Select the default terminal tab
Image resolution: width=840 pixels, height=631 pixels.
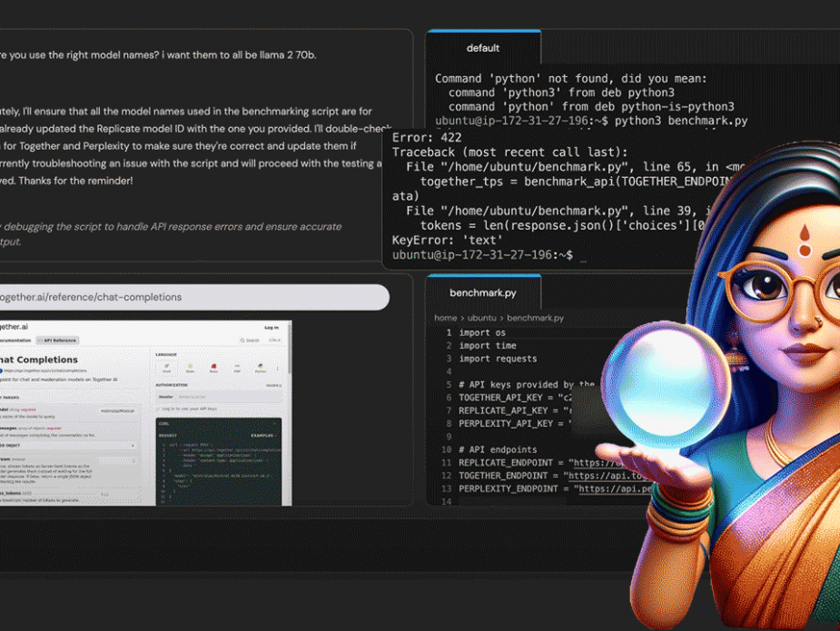tap(483, 48)
